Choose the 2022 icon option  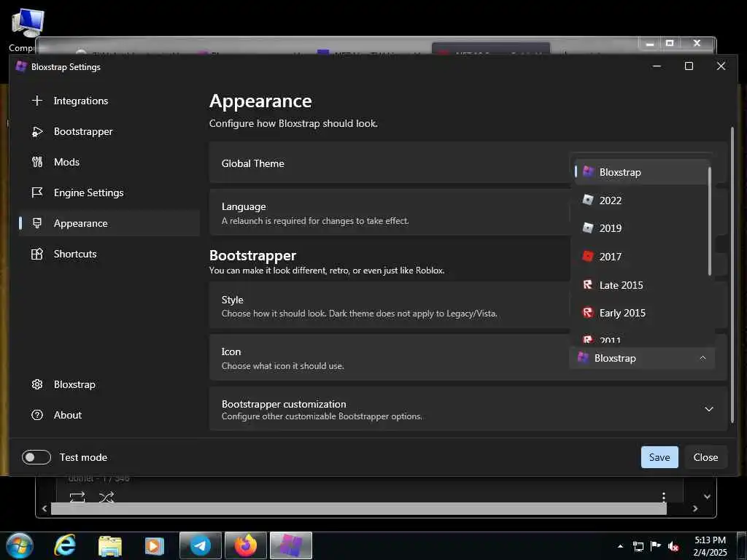pos(641,200)
